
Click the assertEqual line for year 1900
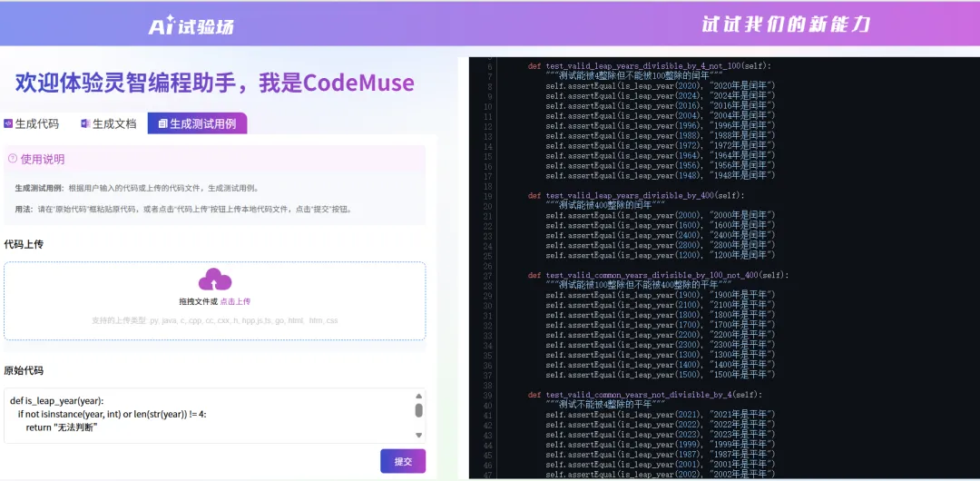pyautogui.click(x=660, y=295)
